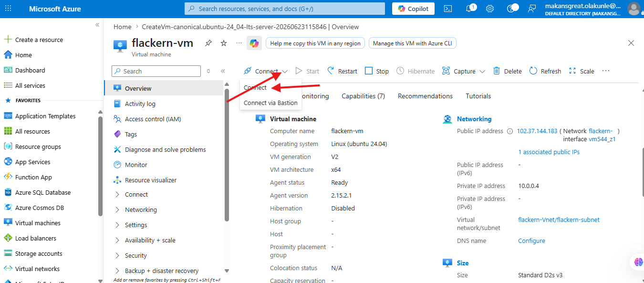Open Cloud Shell from the top bar
This screenshot has height=283, width=644.
pyautogui.click(x=448, y=9)
